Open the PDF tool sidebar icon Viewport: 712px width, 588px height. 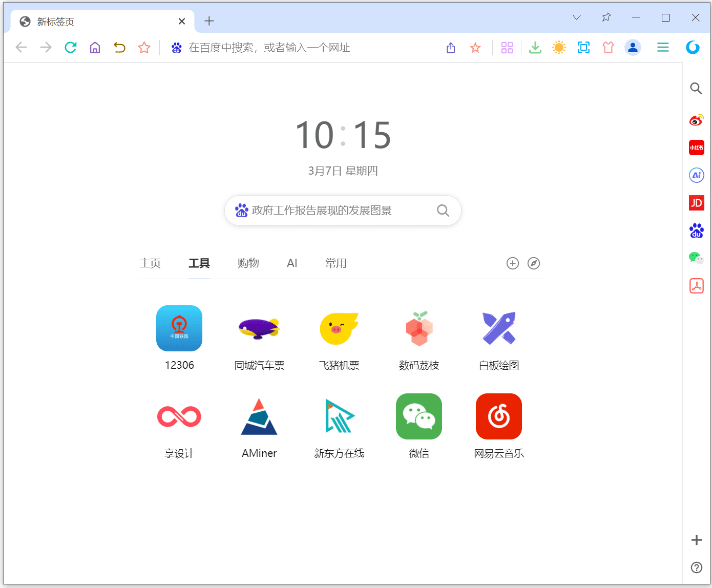click(x=697, y=286)
